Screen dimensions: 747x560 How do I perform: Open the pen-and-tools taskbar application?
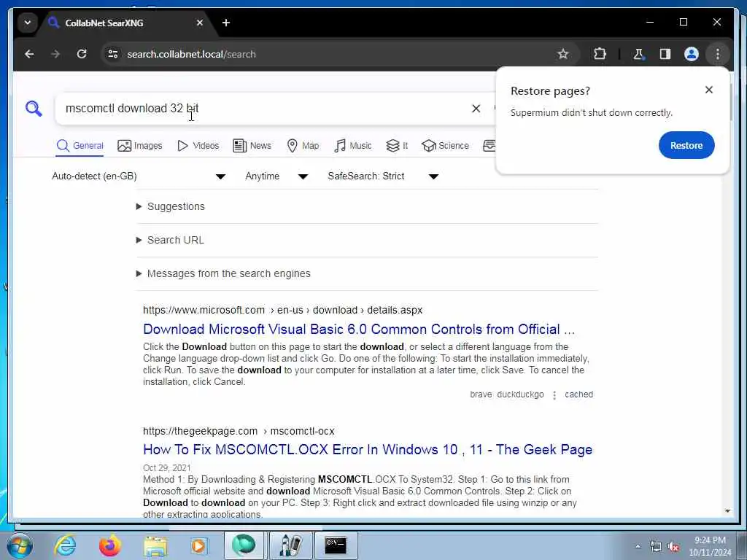[x=290, y=545]
